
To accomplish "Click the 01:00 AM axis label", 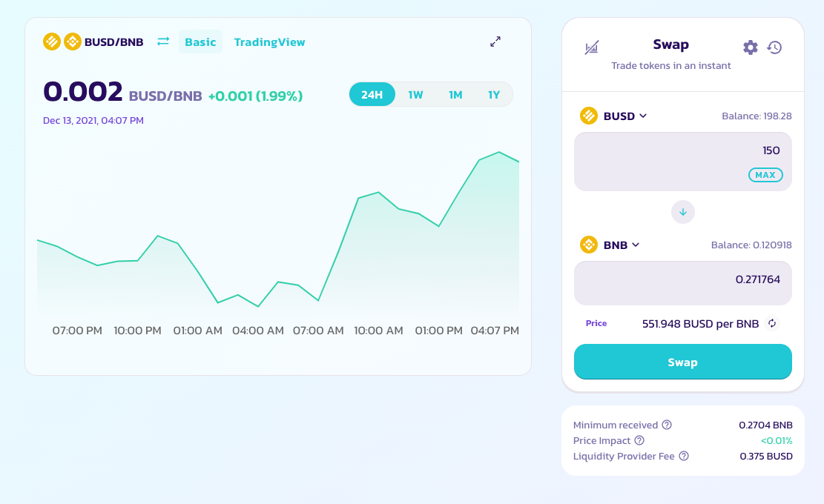I will tap(197, 331).
